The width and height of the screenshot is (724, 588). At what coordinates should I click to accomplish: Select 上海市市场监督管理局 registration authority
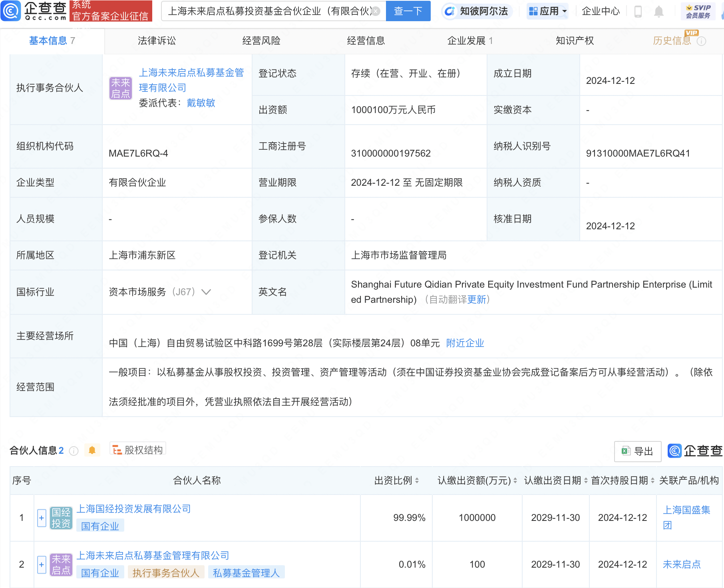pos(399,255)
